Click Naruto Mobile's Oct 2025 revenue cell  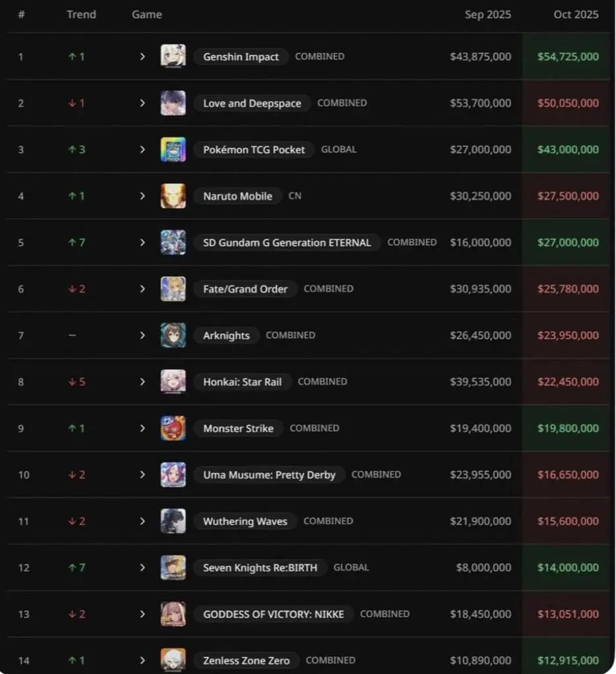(568, 196)
